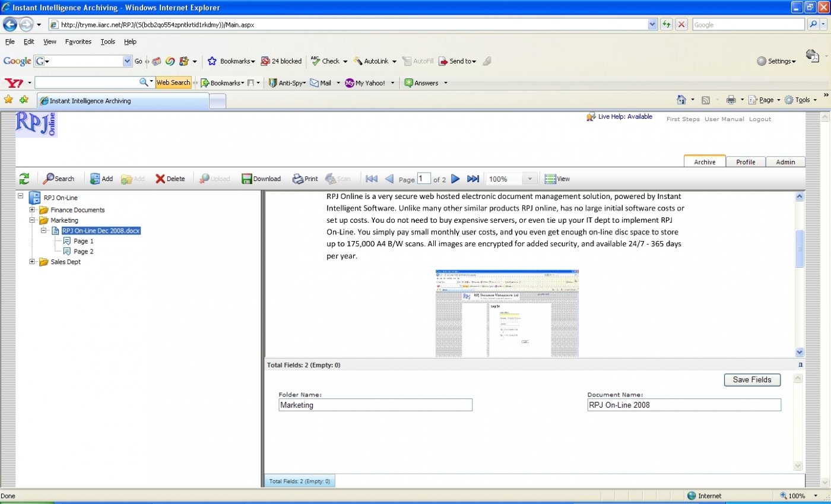The height and width of the screenshot is (504, 831).
Task: Open the User Manual link
Action: pyautogui.click(x=724, y=119)
